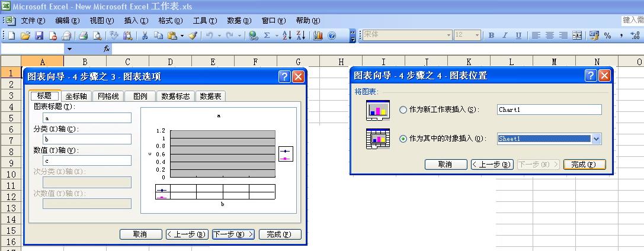Launch Chart Wizard toolbar icon
644x251 pixels.
click(318, 36)
